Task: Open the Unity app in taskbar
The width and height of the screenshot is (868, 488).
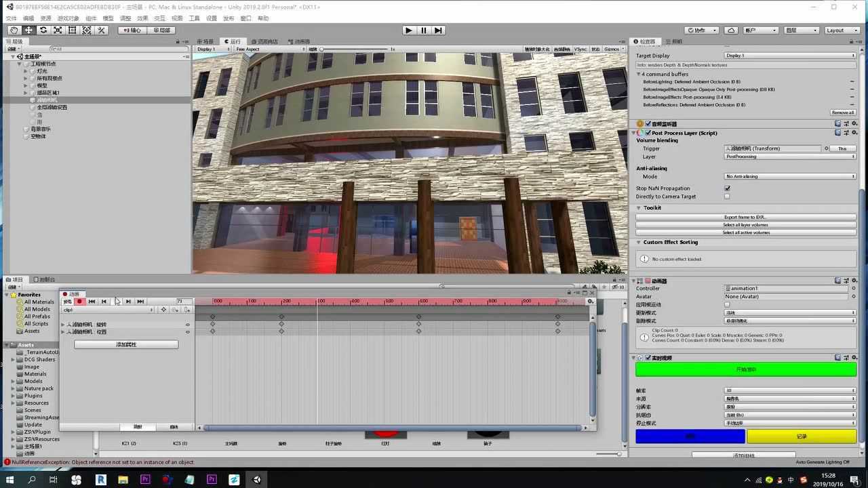Action: (x=256, y=480)
